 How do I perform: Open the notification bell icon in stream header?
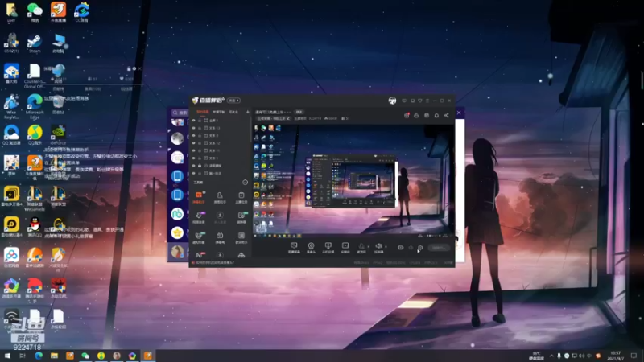tap(436, 115)
